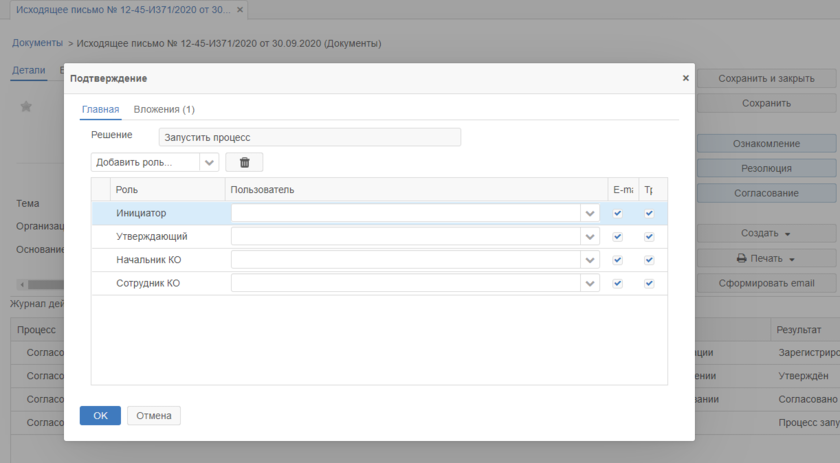Screen dimensions: 840x463
Task: Expand user dropdown for Сотрудник КО
Action: click(x=589, y=283)
